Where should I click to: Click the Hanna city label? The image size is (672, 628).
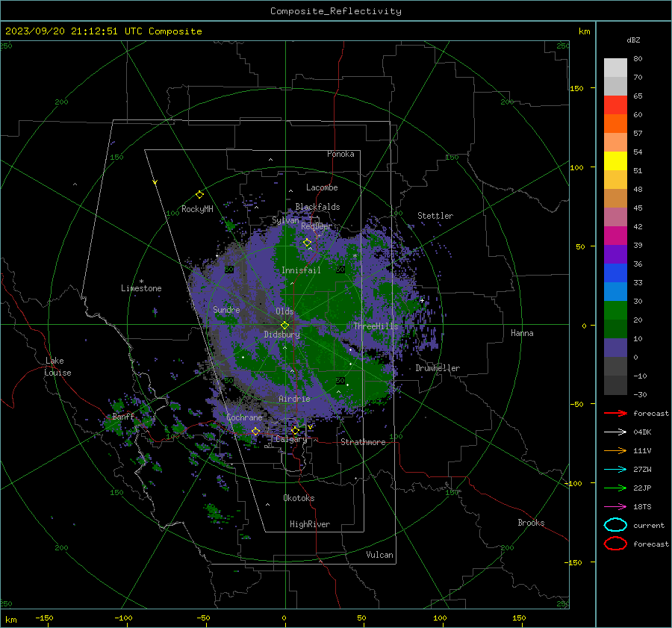pyautogui.click(x=522, y=333)
